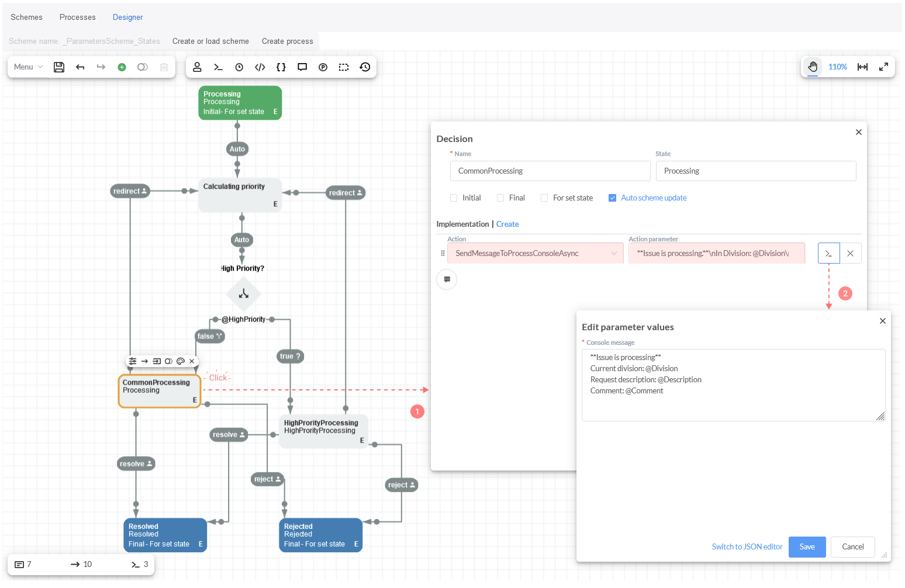Click the Undo arrow in the toolbar
The height and width of the screenshot is (588, 905).
pos(80,67)
